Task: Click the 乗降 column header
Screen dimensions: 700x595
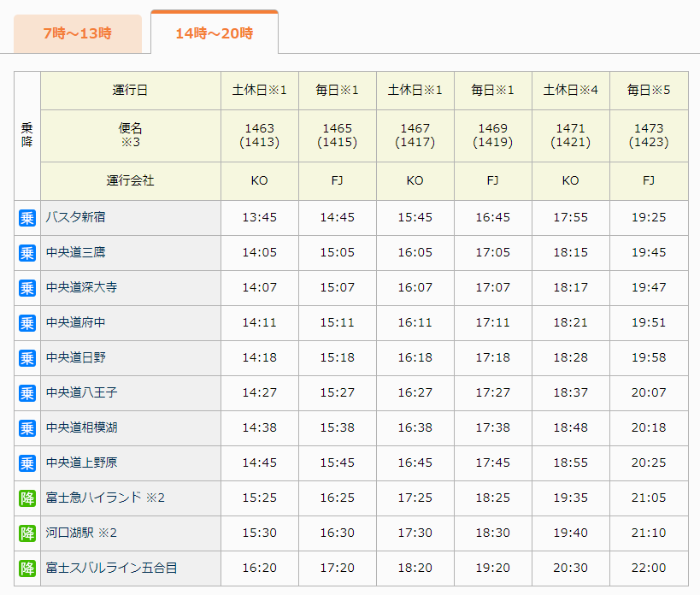Action: (x=27, y=136)
